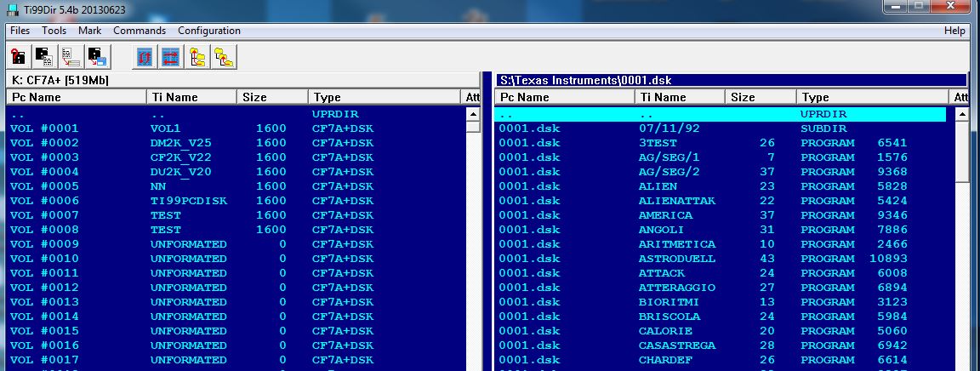The height and width of the screenshot is (371, 980).
Task: Click the document with red arrow to list icon
Action: pyautogui.click(x=71, y=56)
